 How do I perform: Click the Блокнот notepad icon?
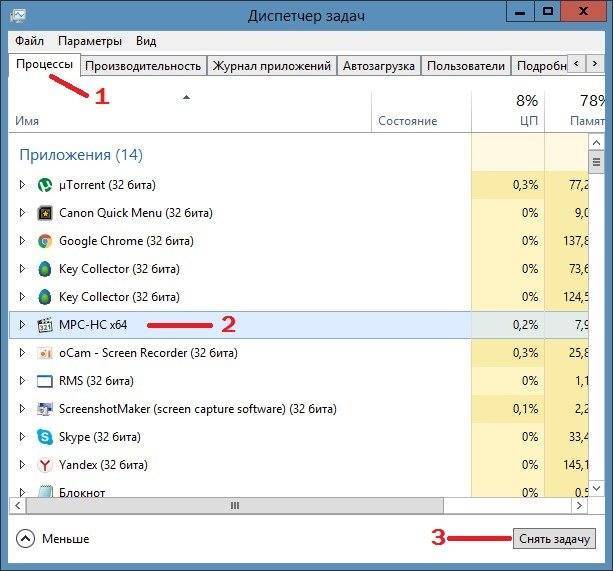(x=45, y=491)
